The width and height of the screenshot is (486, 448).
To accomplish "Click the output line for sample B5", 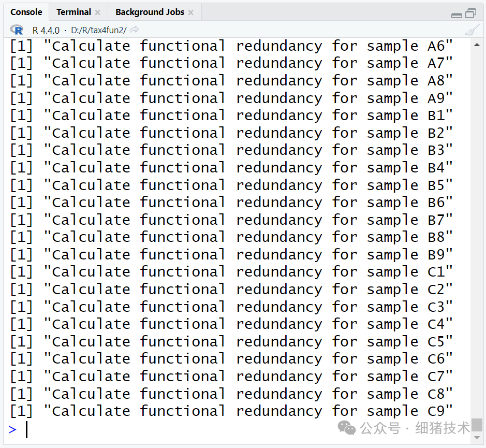I will pos(231,185).
